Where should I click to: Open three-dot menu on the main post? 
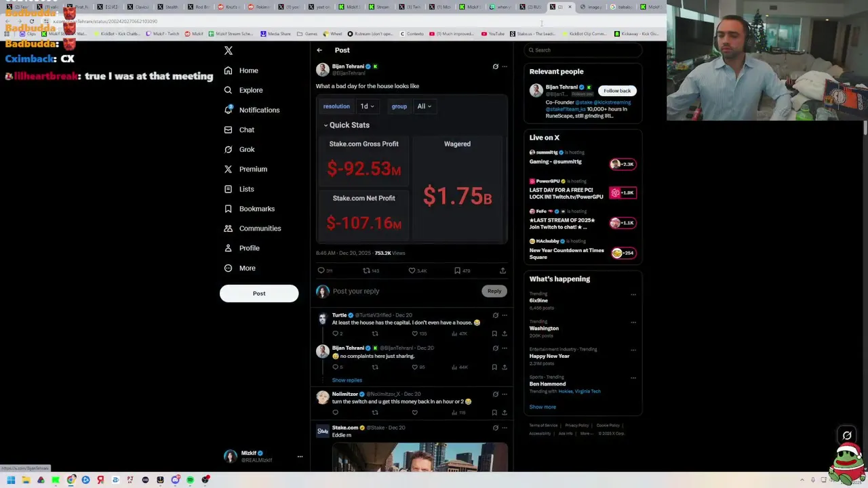[505, 66]
